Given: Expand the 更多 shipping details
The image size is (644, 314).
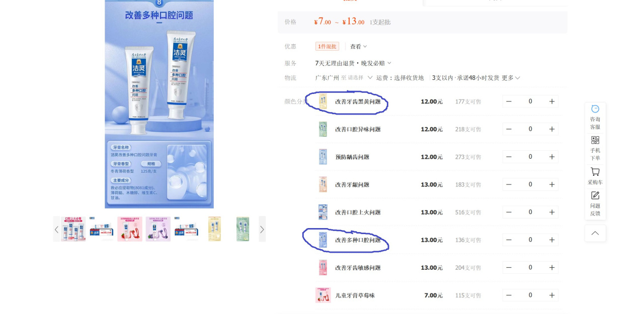Looking at the screenshot, I should click(x=511, y=78).
